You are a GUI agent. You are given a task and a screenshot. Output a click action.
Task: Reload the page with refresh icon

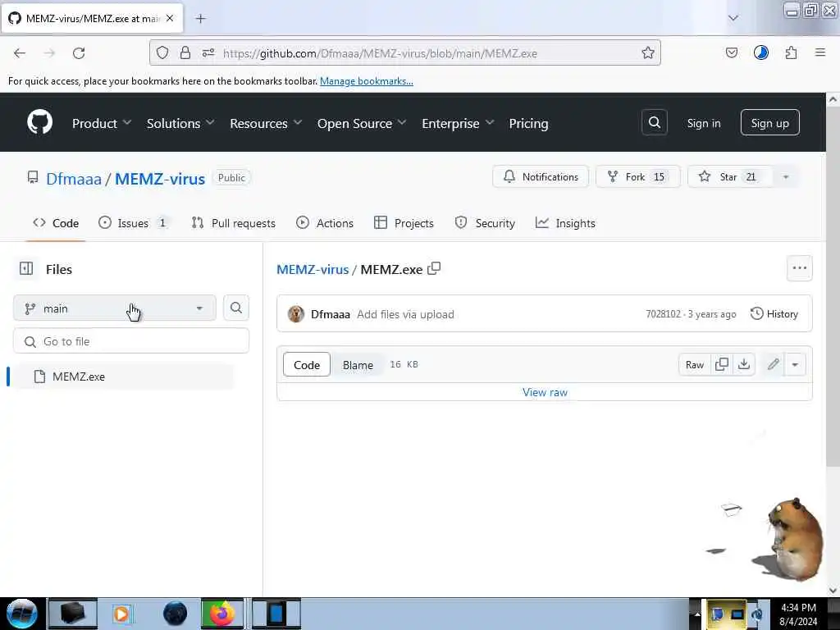tap(79, 53)
